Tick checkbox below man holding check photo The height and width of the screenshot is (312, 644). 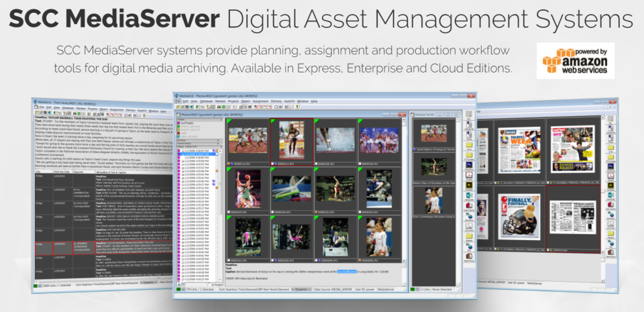[x=316, y=260]
